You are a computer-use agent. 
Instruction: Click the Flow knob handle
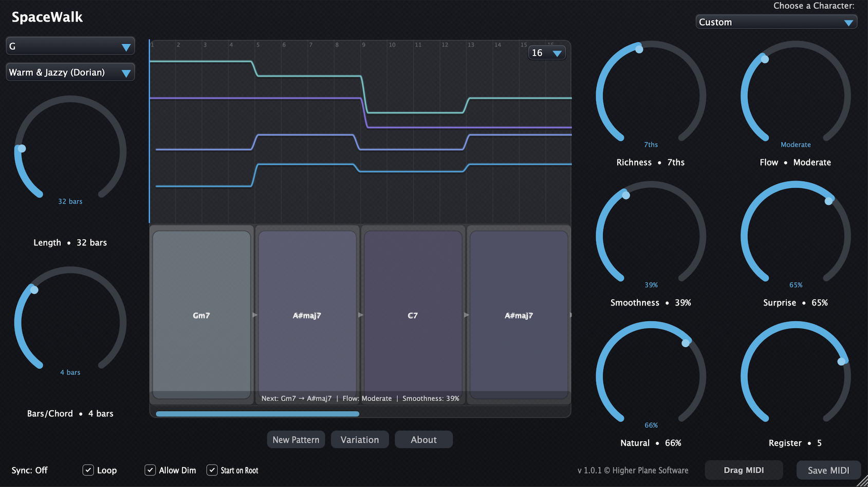click(765, 59)
